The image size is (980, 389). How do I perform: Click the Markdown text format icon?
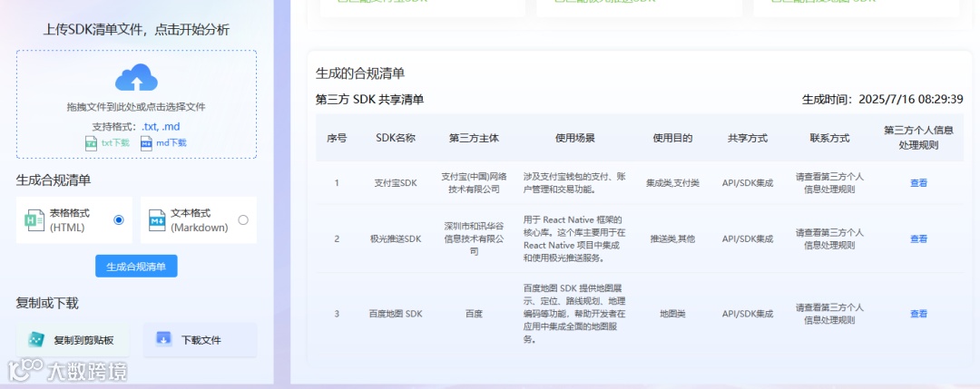point(157,220)
